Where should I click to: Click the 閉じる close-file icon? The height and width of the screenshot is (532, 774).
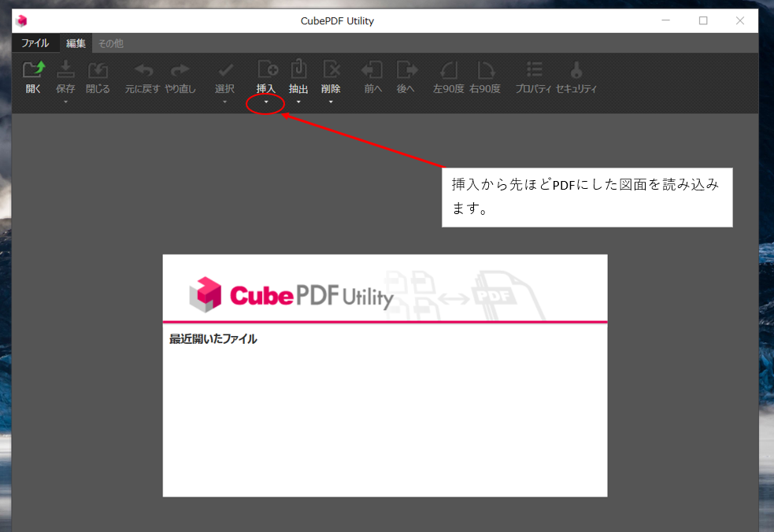98,70
